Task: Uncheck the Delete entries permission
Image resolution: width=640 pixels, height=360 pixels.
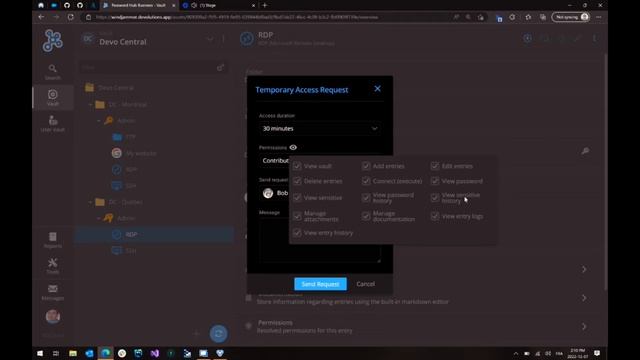Action: (x=297, y=181)
